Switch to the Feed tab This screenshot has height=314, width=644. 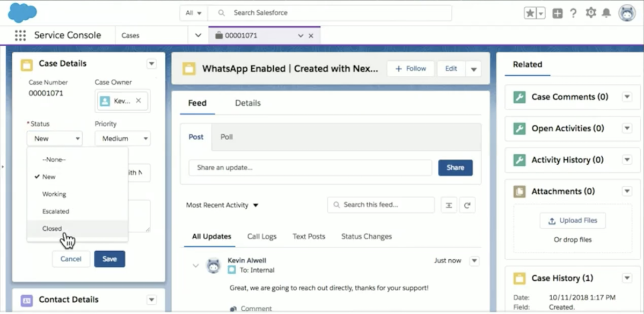197,103
